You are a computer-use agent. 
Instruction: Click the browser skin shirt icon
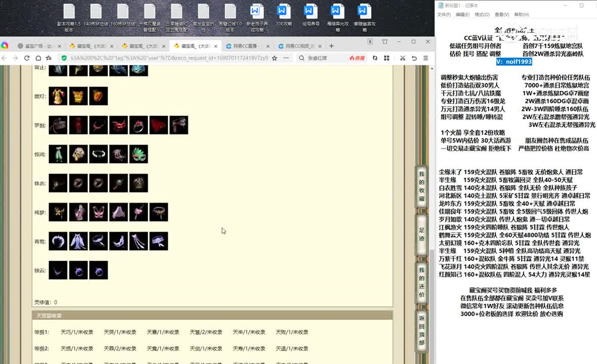tap(385, 41)
